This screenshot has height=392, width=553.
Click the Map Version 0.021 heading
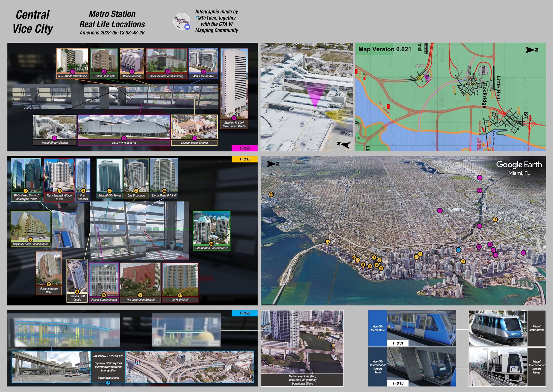385,49
